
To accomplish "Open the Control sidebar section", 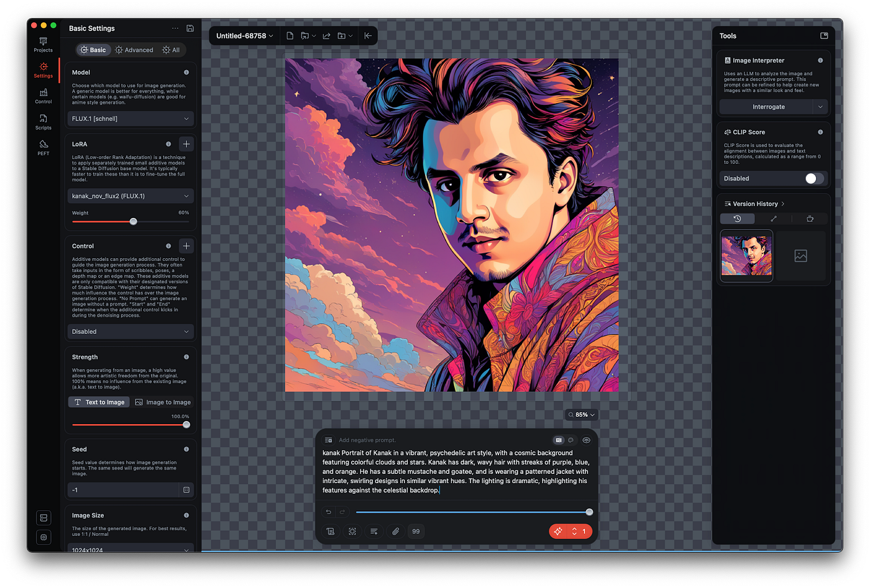I will tap(43, 96).
